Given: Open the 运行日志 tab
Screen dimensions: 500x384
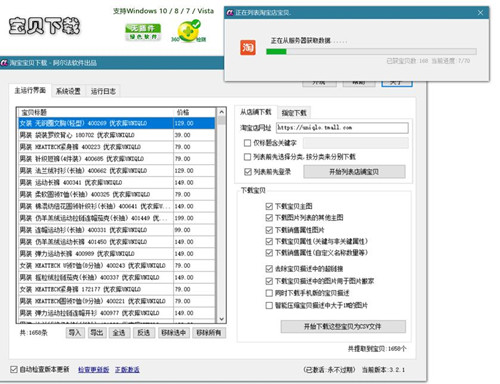Looking at the screenshot, I should tap(103, 91).
